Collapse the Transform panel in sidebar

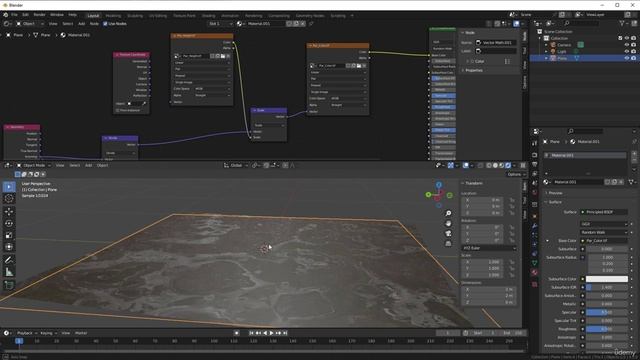(x=473, y=183)
